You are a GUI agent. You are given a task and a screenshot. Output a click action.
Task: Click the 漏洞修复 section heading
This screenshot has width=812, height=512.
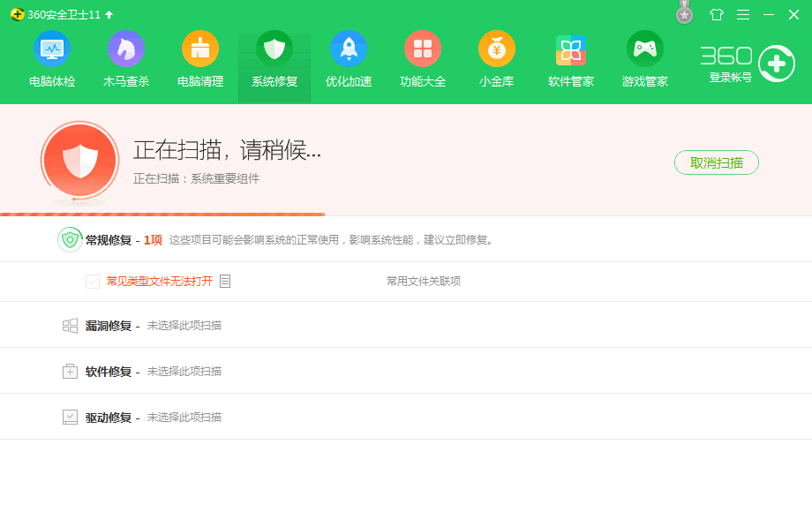pyautogui.click(x=109, y=326)
